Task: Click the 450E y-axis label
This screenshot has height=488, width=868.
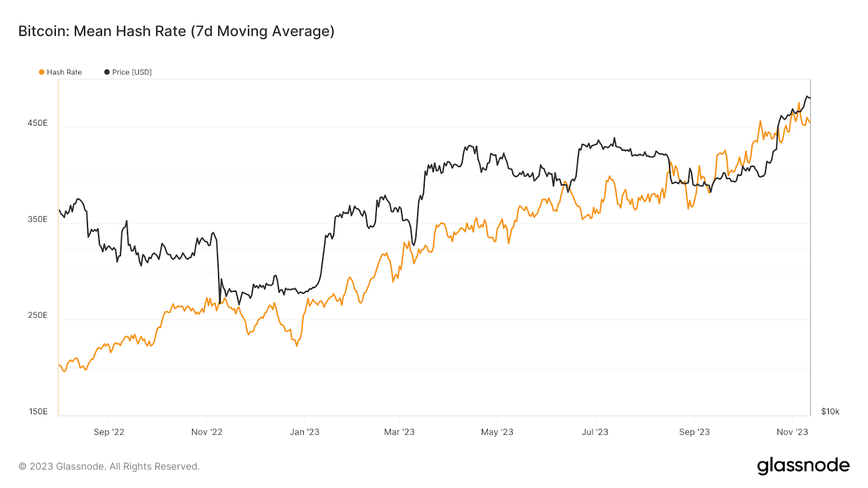Action: point(37,123)
